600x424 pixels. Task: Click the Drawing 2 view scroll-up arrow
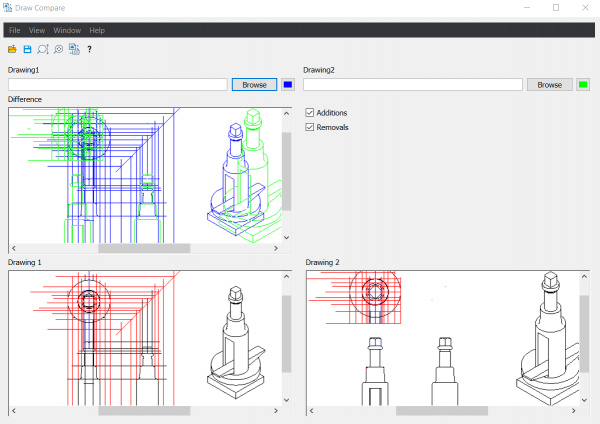click(x=584, y=276)
